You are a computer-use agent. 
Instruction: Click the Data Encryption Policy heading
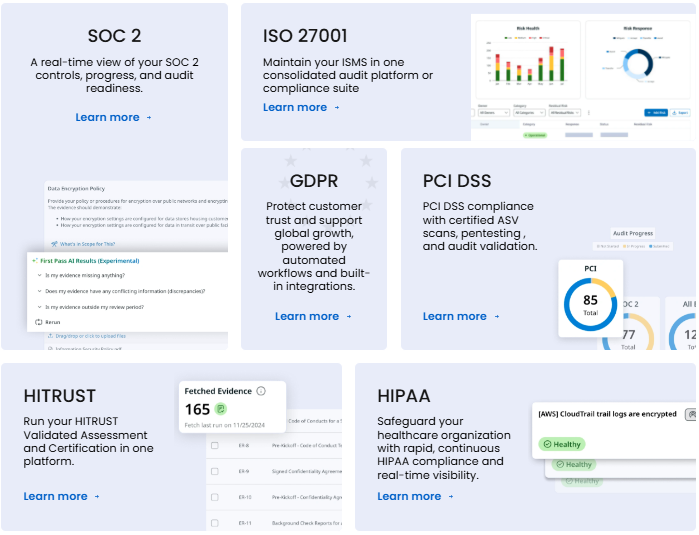click(x=76, y=189)
